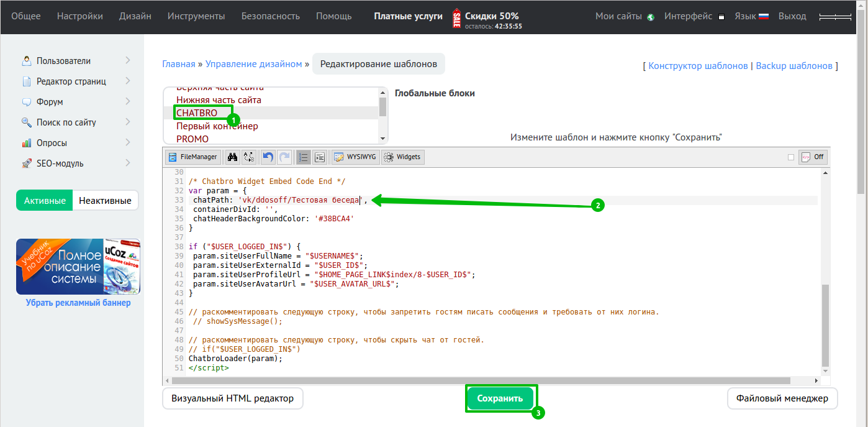Viewport: 868px width, 427px height.
Task: Click the Сохранить button
Action: [x=500, y=398]
